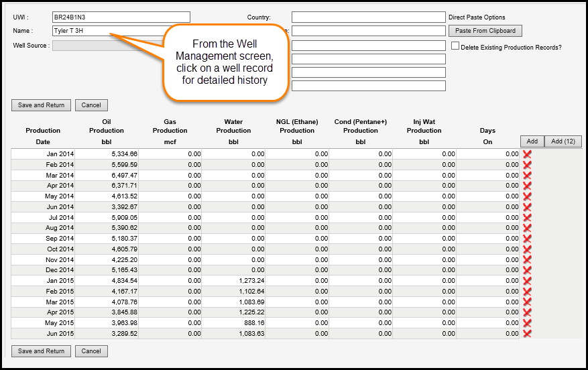This screenshot has height=370, width=588.
Task: Delete the Jun 2015 production record
Action: coord(527,333)
